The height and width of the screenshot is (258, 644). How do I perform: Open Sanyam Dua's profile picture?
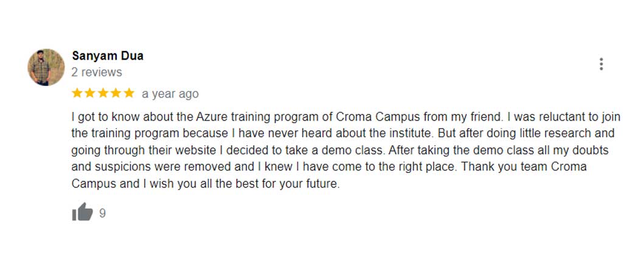[46, 67]
